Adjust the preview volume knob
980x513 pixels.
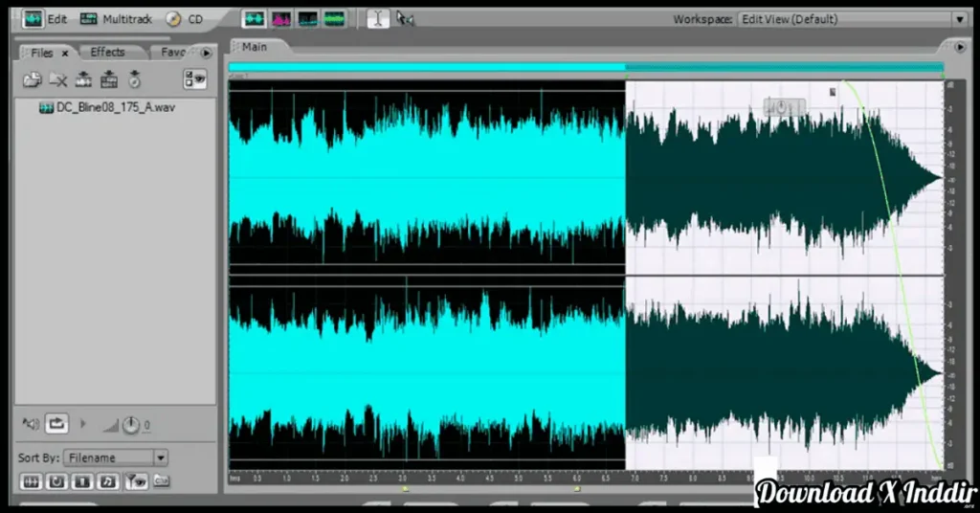click(130, 426)
